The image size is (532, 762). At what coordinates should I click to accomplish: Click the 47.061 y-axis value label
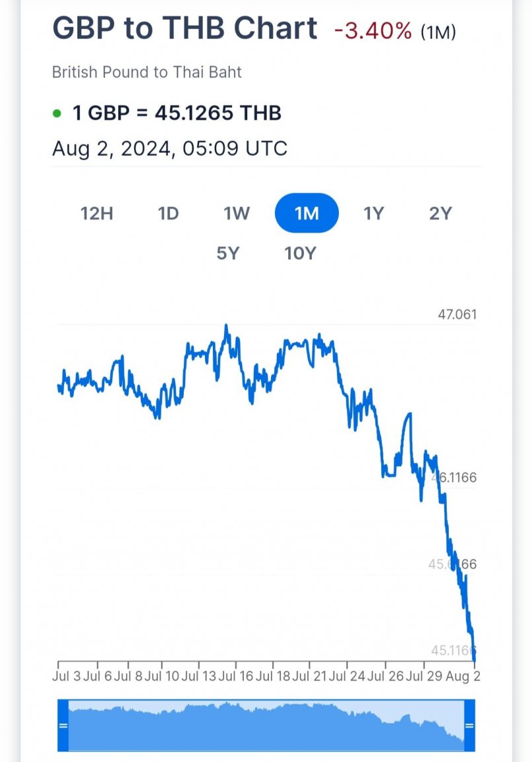tap(457, 314)
